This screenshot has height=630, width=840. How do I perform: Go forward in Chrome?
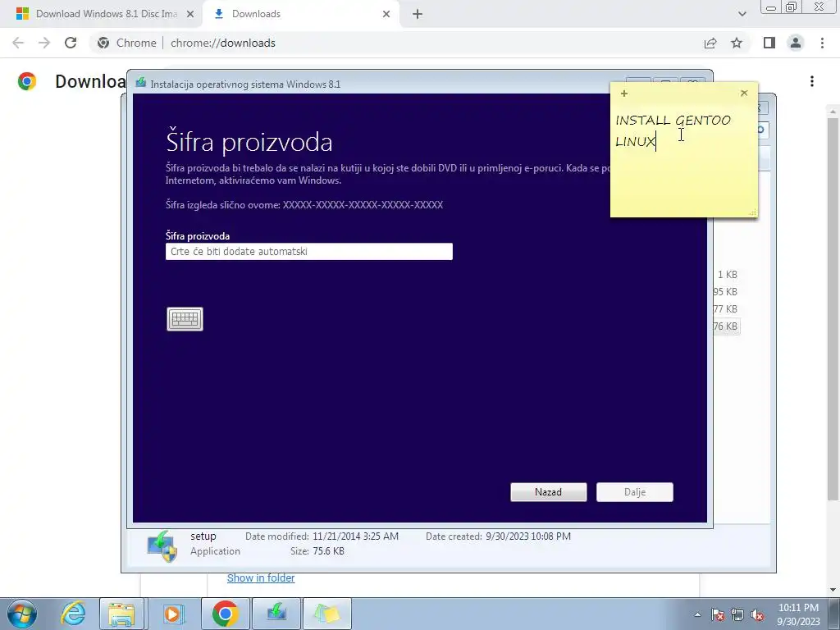pos(44,43)
